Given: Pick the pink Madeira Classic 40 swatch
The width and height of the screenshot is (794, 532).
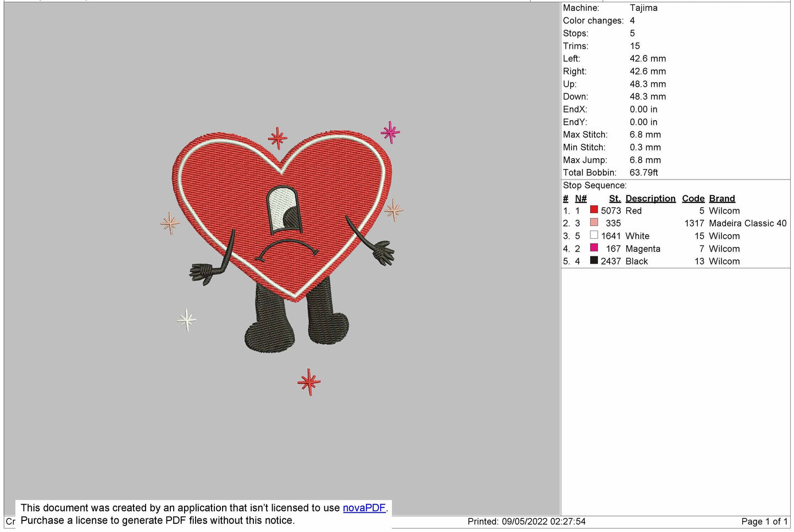Looking at the screenshot, I should click(594, 222).
